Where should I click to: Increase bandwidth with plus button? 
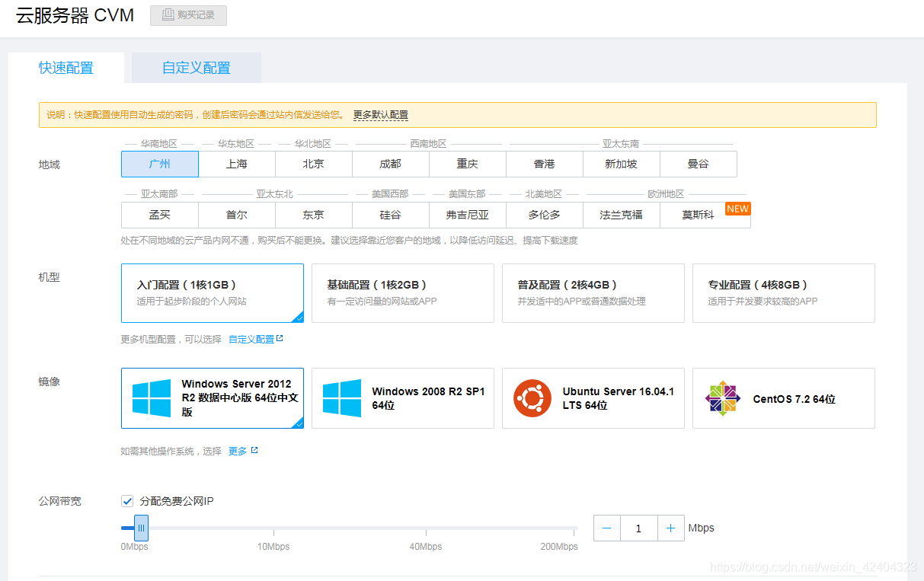[x=670, y=528]
